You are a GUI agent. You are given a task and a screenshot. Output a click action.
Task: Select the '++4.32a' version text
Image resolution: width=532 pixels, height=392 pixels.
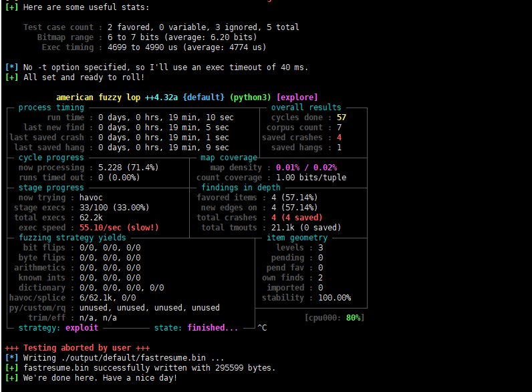pos(162,97)
